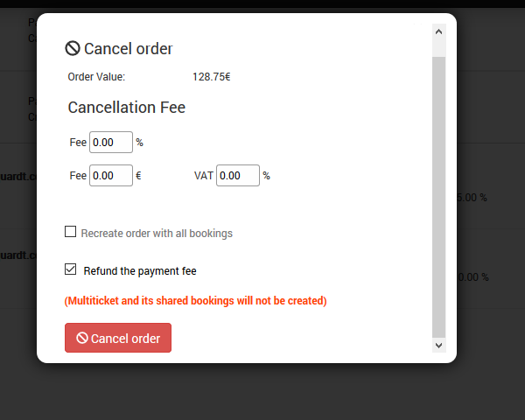
Task: Click the Cancel order dialog title text
Action: [129, 49]
